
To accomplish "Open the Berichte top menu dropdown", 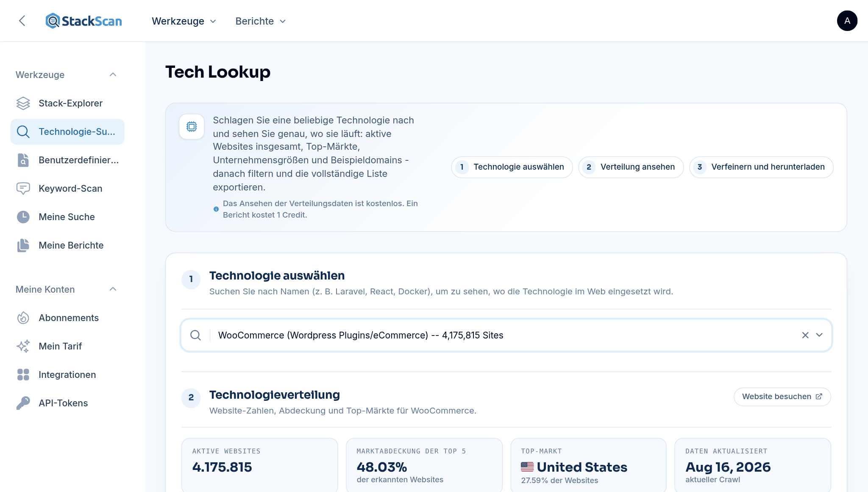I will (261, 21).
